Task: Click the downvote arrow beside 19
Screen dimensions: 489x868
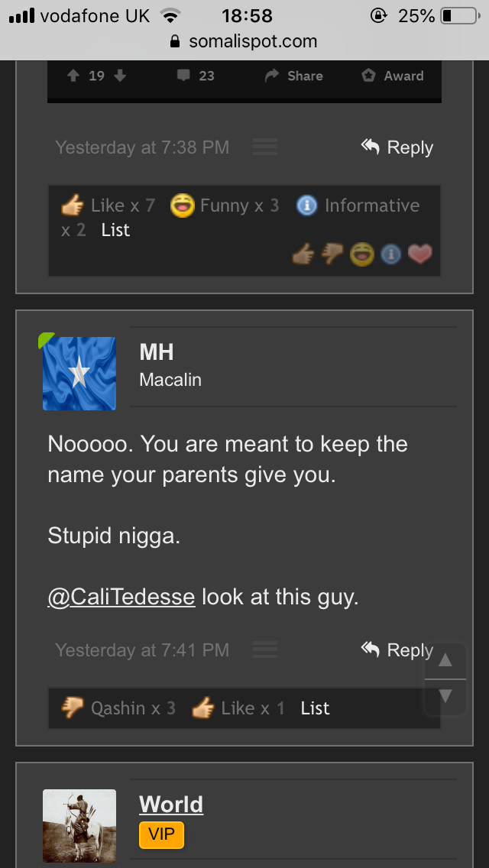Action: tap(119, 76)
